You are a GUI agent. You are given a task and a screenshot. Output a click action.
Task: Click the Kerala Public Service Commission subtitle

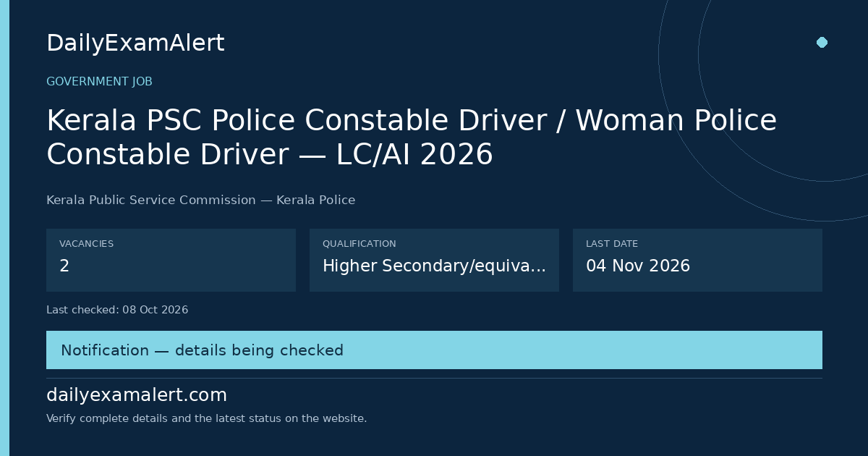[x=200, y=200]
